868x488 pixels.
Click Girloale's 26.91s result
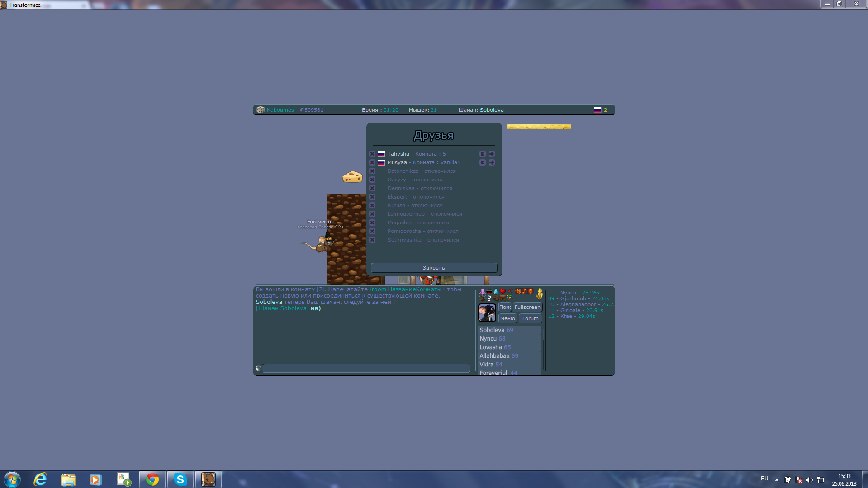pos(576,310)
